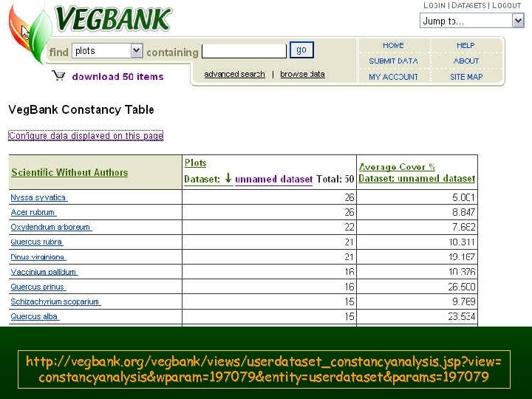Open the Quercus prinus species link
This screenshot has width=532, height=399.
38,287
